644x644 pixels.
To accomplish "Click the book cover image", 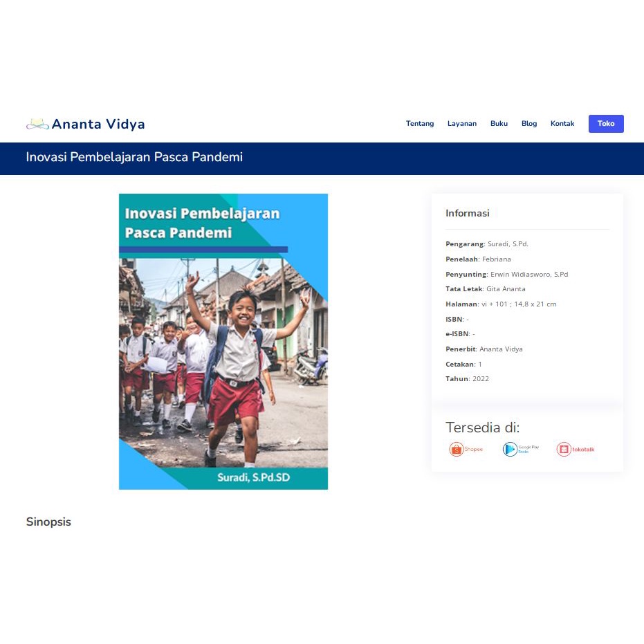I will pos(223,341).
